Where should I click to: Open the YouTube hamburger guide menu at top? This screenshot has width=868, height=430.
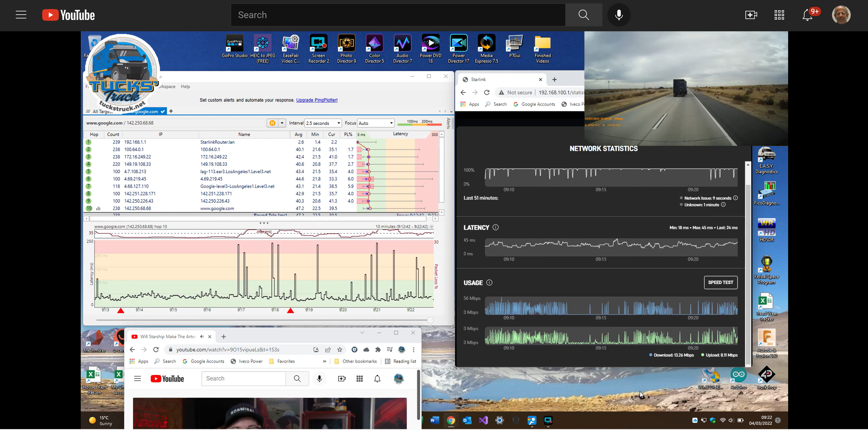(21, 15)
